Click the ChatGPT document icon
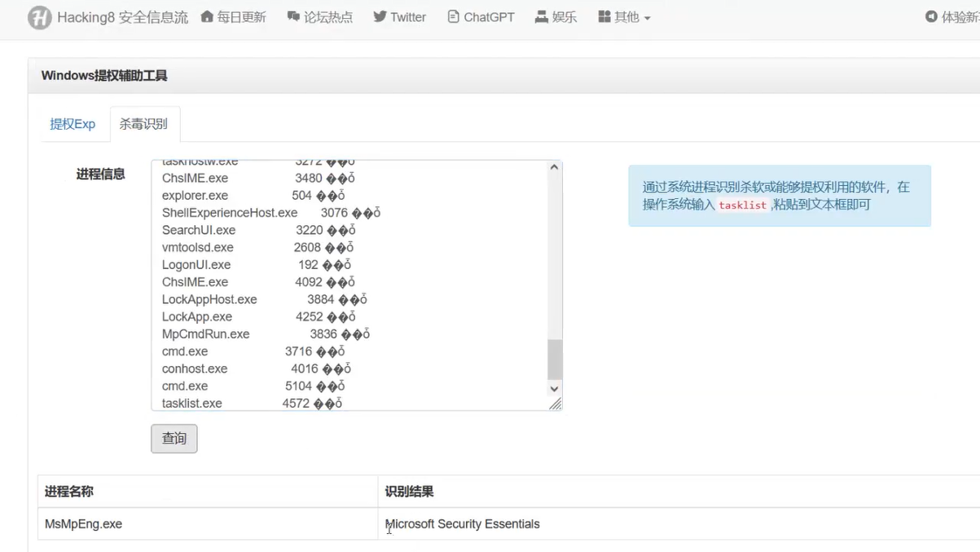The image size is (980, 552). point(453,17)
